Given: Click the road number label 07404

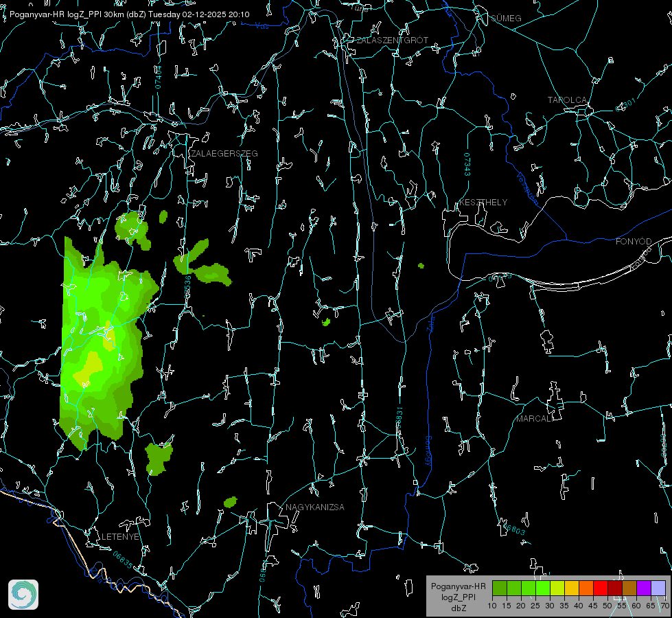Looking at the screenshot, I should pyautogui.click(x=158, y=78).
